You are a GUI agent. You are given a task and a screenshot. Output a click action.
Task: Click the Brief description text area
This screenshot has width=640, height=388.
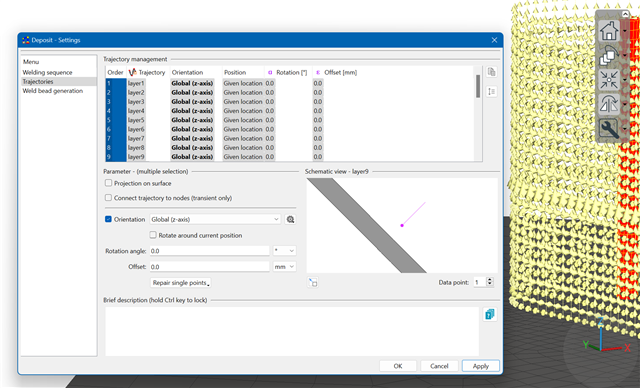pos(292,331)
